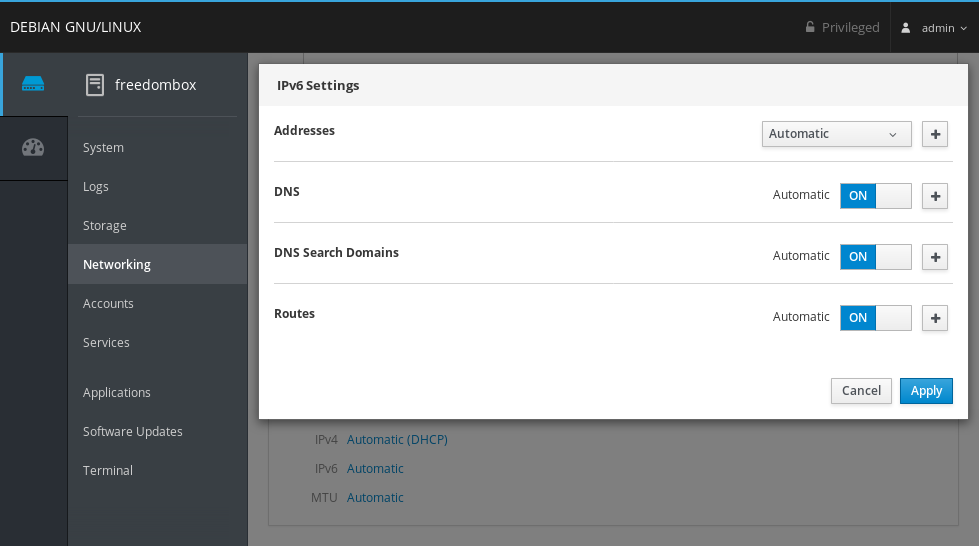
Task: Click the Privileged lock icon
Action: pyautogui.click(x=810, y=27)
